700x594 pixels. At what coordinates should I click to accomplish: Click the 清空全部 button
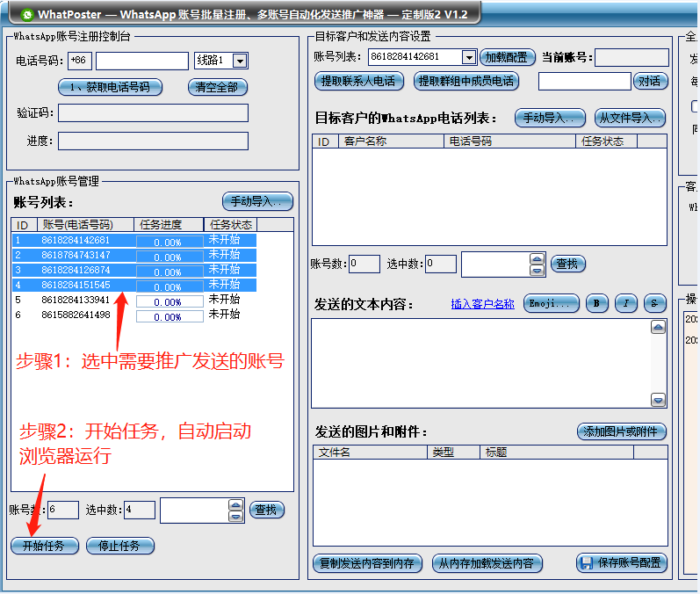pyautogui.click(x=218, y=87)
